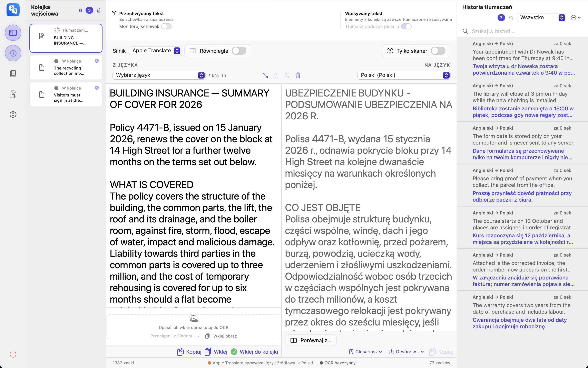The height and width of the screenshot is (368, 588).
Task: Remove 'Visitors must sign in' queue item
Action: point(97,88)
